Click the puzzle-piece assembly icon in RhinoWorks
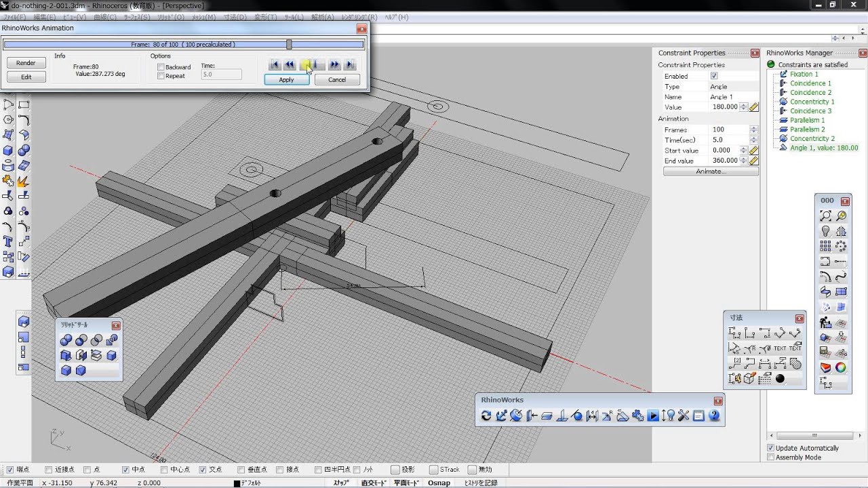 (x=638, y=415)
